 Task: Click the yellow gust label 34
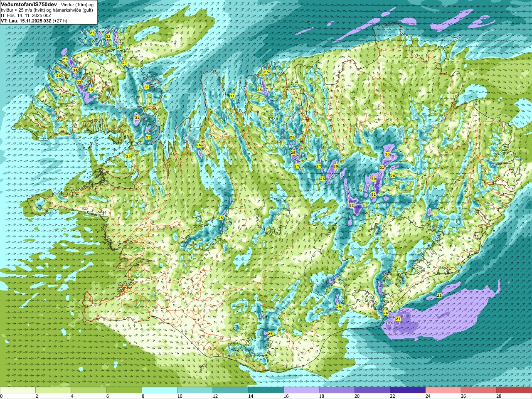click(75, 70)
